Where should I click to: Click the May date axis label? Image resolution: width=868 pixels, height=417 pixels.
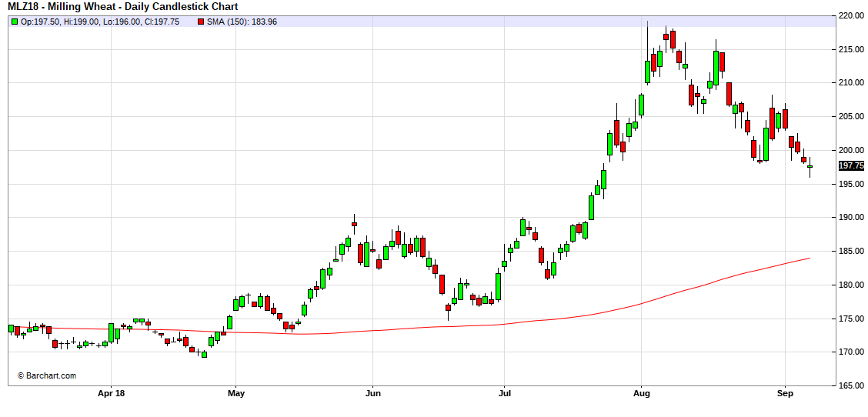pos(235,394)
